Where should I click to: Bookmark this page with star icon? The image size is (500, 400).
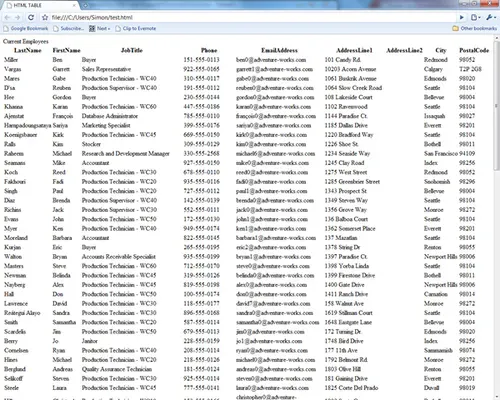[x=45, y=17]
